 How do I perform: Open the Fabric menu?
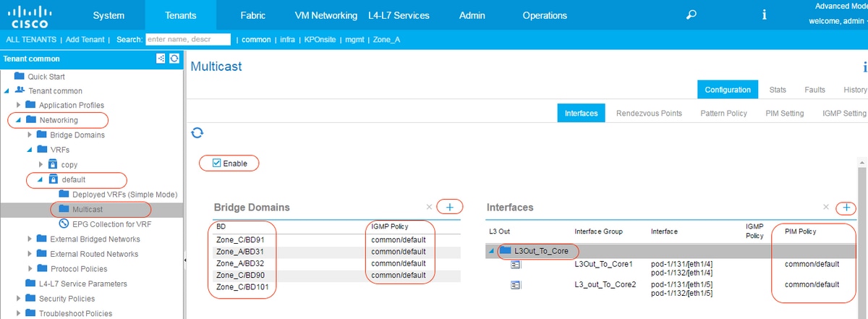(253, 15)
